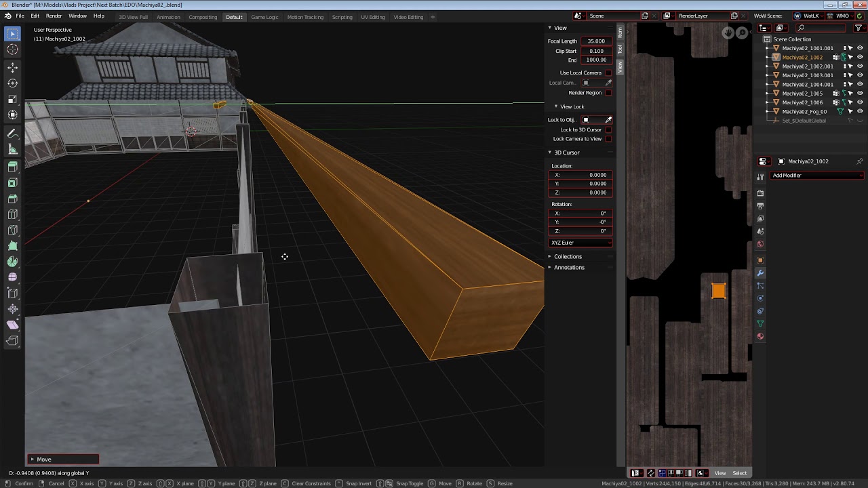Viewport: 868px width, 488px height.
Task: Select Machiya02_1004.001 in the outliner
Action: coord(808,85)
